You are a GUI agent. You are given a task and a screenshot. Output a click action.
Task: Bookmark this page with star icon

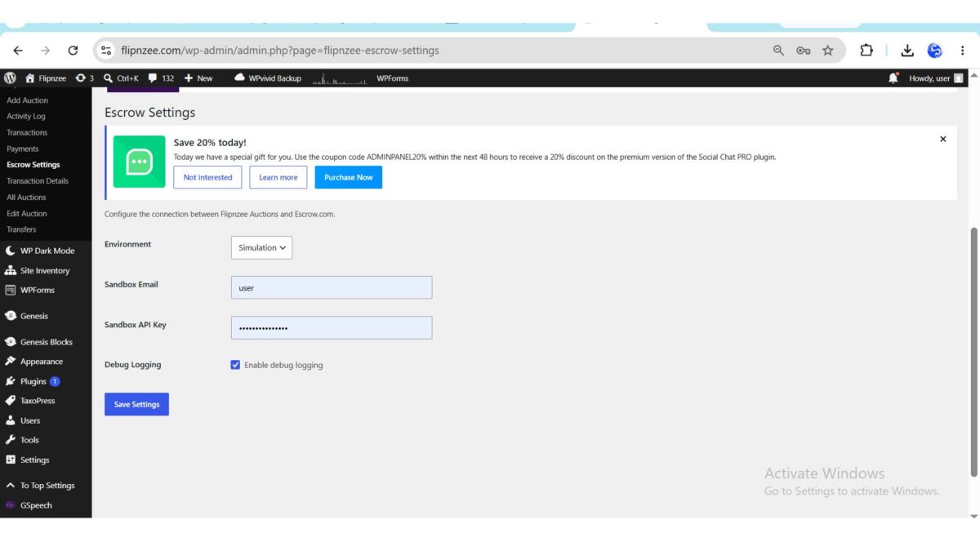(x=828, y=51)
